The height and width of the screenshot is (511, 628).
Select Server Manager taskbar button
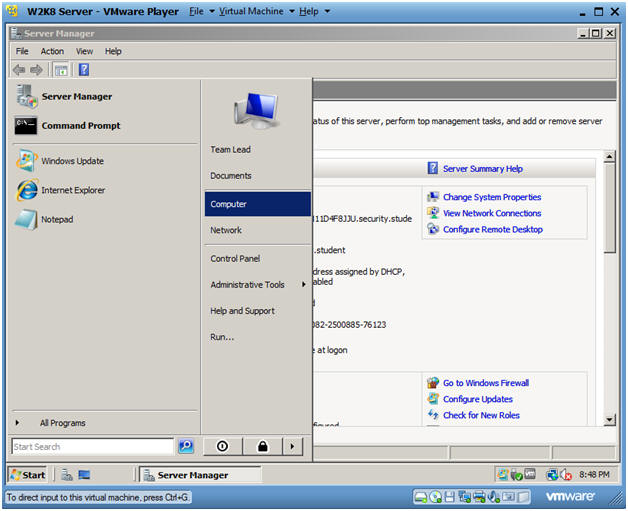200,475
